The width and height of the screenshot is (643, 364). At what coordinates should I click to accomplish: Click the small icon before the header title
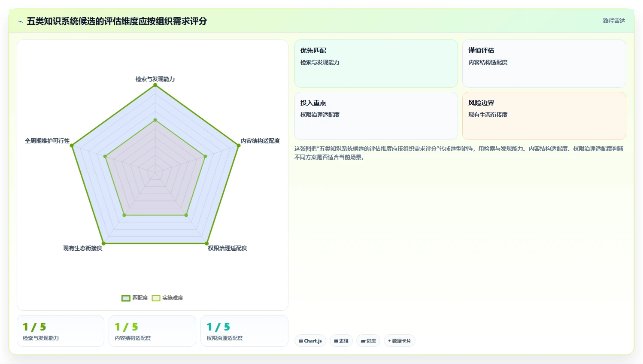click(x=20, y=21)
